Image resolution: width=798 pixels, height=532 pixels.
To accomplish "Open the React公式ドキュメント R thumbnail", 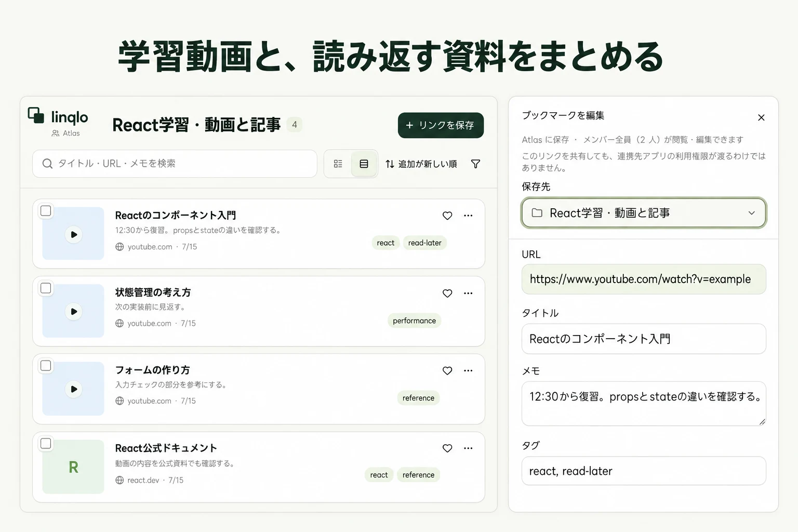I will [74, 467].
